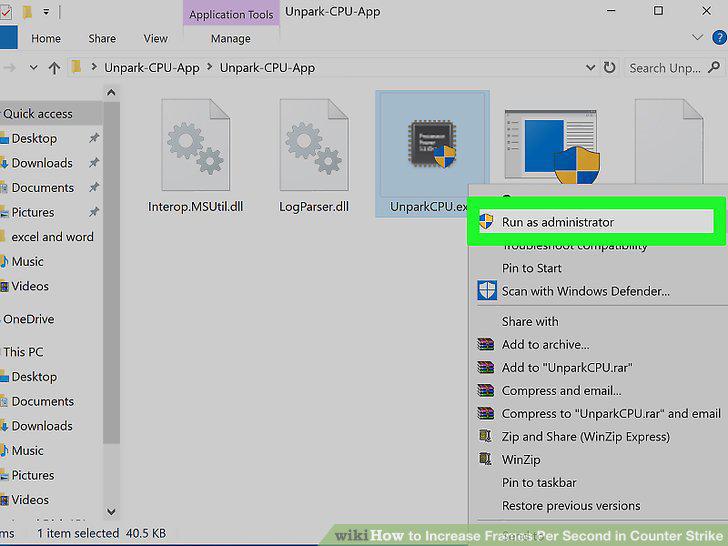
Task: Choose Zip and Share (WinZip Express)
Action: click(585, 436)
